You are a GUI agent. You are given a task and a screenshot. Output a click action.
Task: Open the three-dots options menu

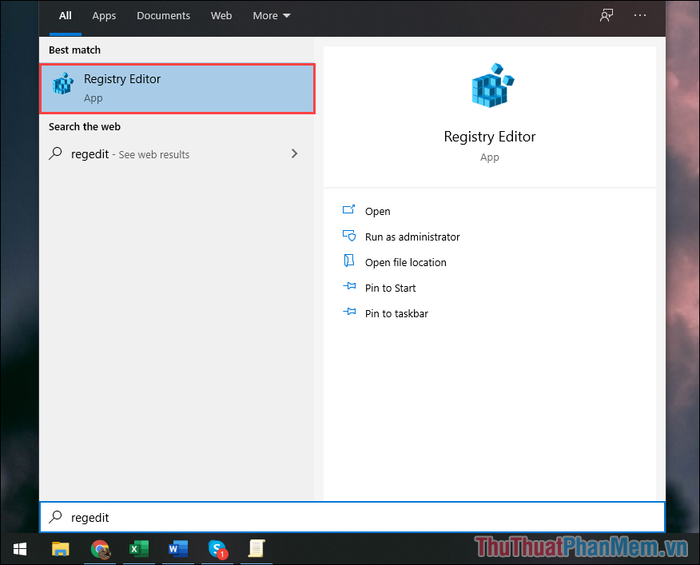coord(640,15)
